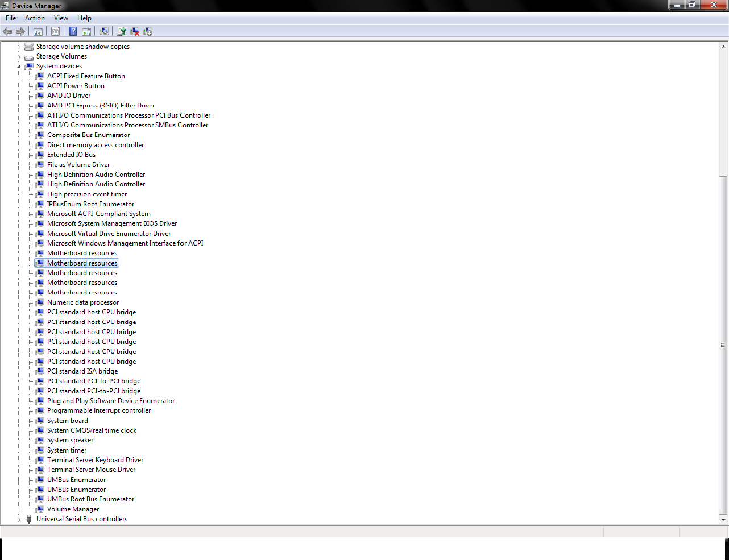Select Microsoft System Management BIOS Driver
Viewport: 729px width, 560px height.
tap(112, 223)
